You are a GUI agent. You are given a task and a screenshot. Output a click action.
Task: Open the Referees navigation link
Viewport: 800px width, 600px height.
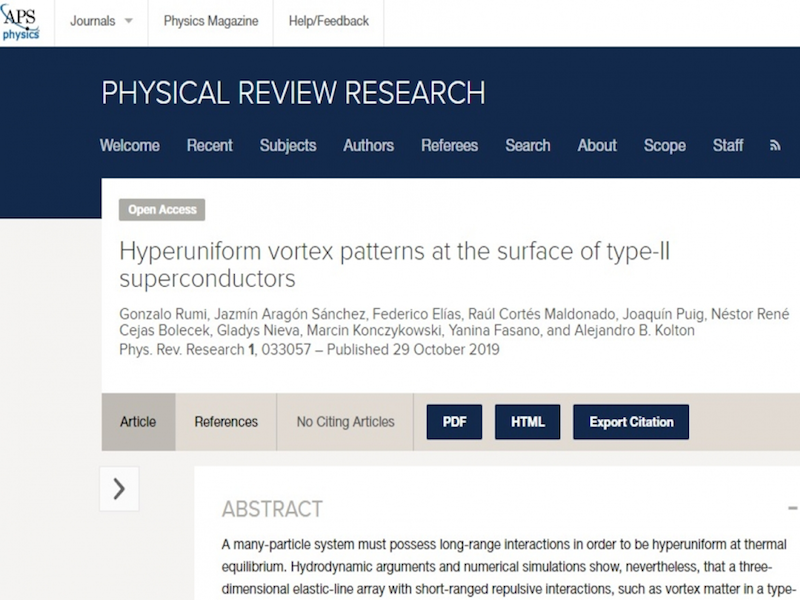449,145
